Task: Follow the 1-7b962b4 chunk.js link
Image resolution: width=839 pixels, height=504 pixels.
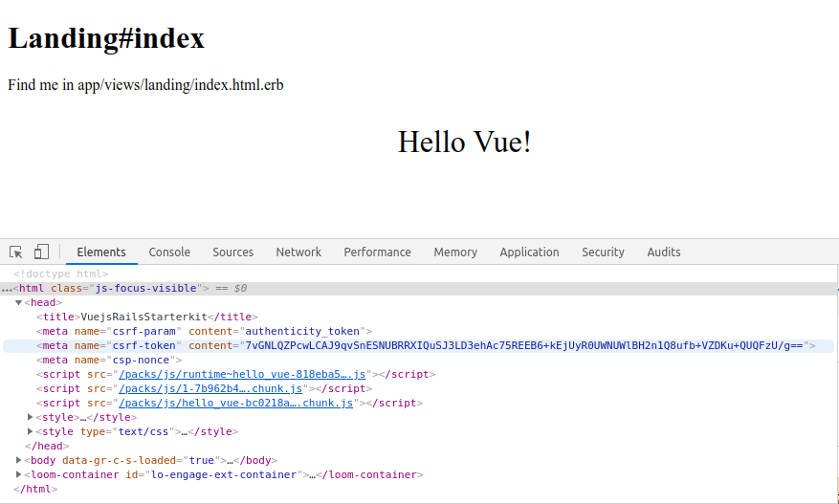Action: [x=210, y=389]
